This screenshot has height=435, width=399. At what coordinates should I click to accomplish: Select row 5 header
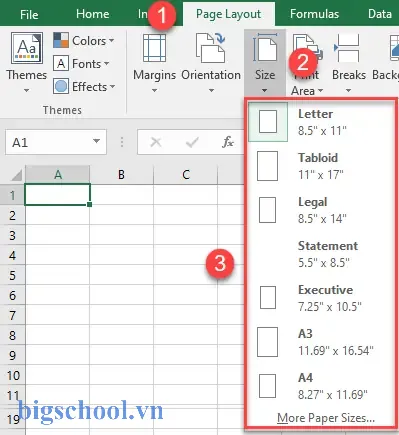(x=12, y=275)
